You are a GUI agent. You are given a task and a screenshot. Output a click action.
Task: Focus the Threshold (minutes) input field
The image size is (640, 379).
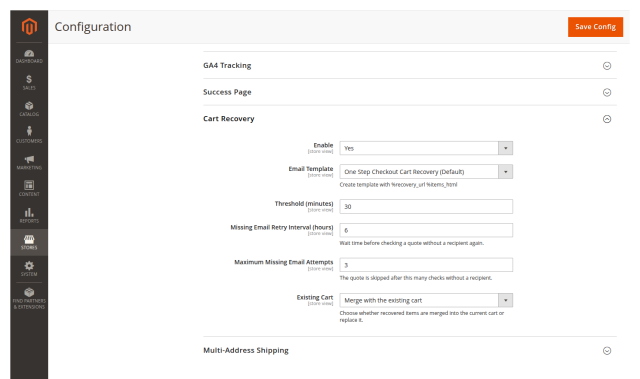point(426,206)
